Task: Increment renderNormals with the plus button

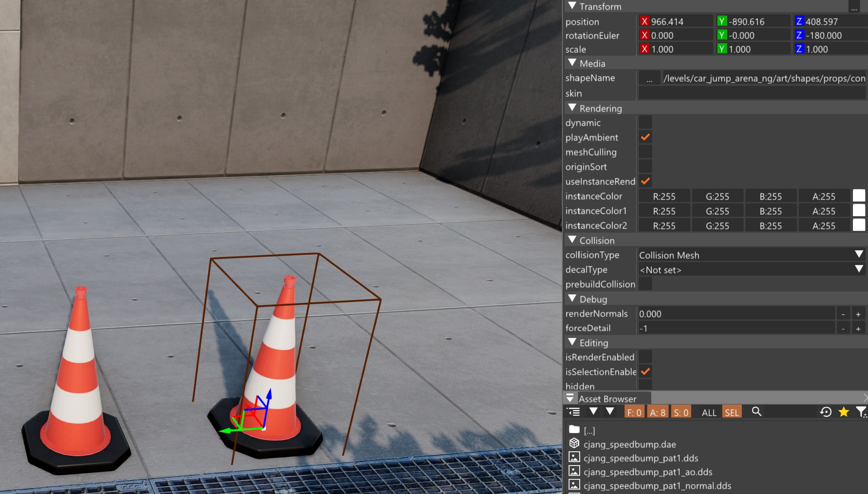Action: click(858, 314)
